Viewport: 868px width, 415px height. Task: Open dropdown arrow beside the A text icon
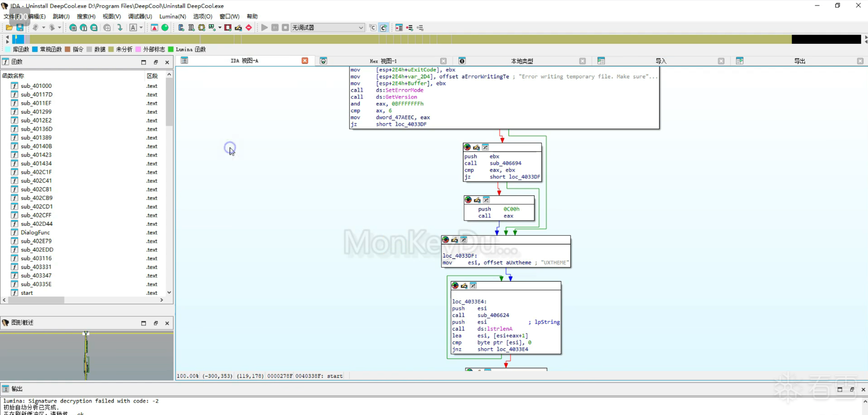(x=141, y=28)
